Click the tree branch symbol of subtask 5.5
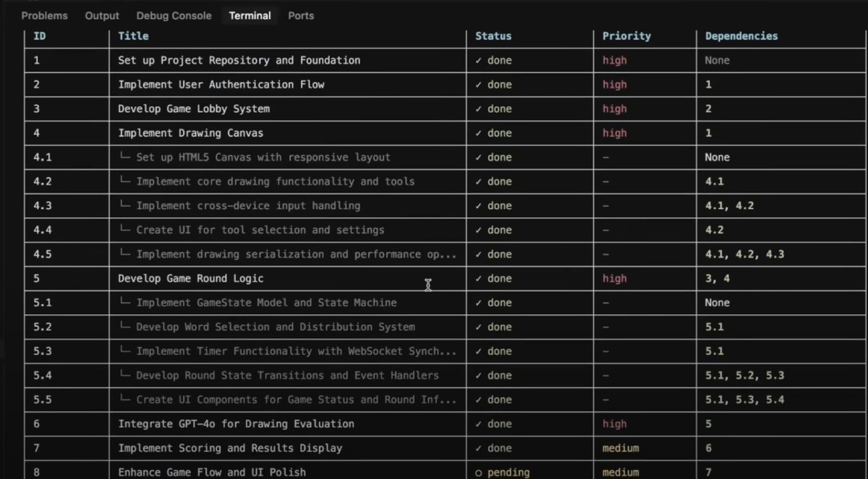The width and height of the screenshot is (868, 479). pos(124,399)
